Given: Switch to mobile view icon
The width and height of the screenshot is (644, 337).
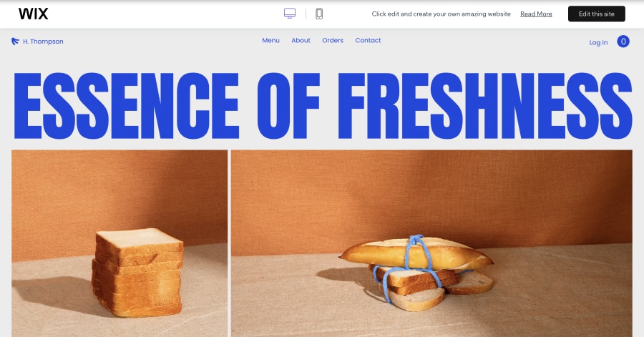Looking at the screenshot, I should click(319, 14).
